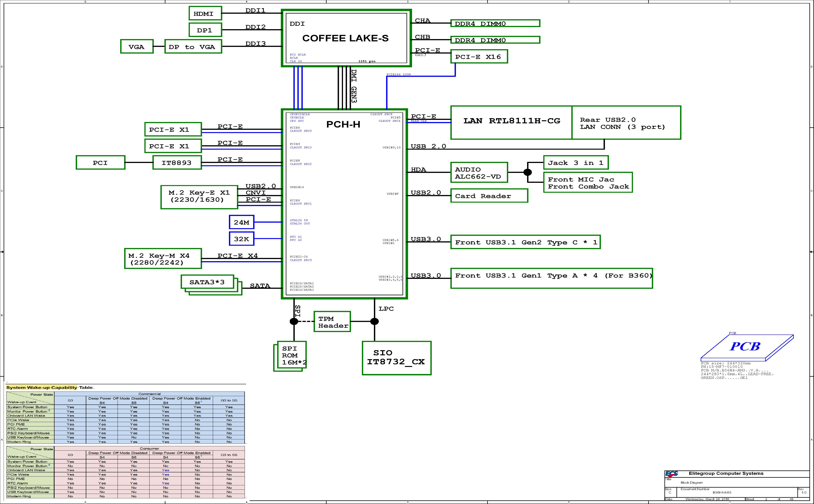Select the DP1 block
The width and height of the screenshot is (814, 504).
point(205,30)
